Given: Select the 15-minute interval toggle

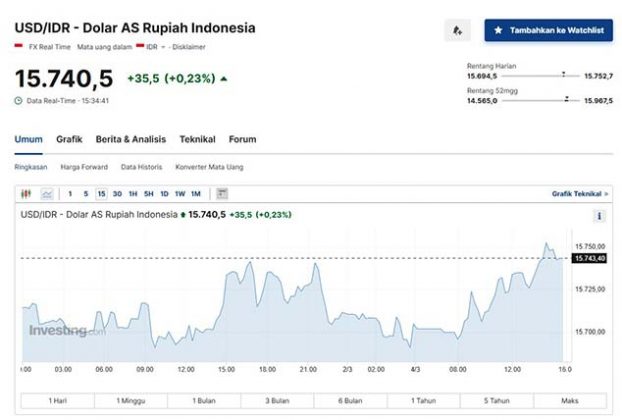Looking at the screenshot, I should (101, 193).
